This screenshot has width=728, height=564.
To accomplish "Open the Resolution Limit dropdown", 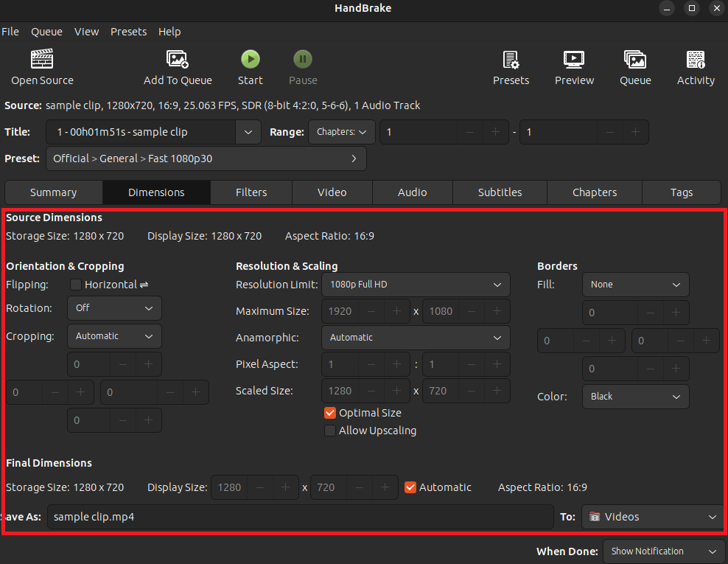I will [416, 285].
